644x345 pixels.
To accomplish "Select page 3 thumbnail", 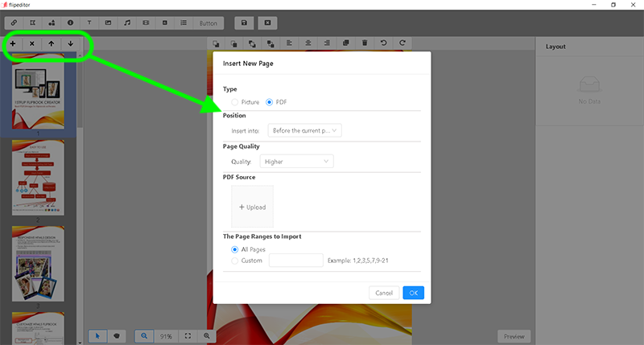I will 38,264.
